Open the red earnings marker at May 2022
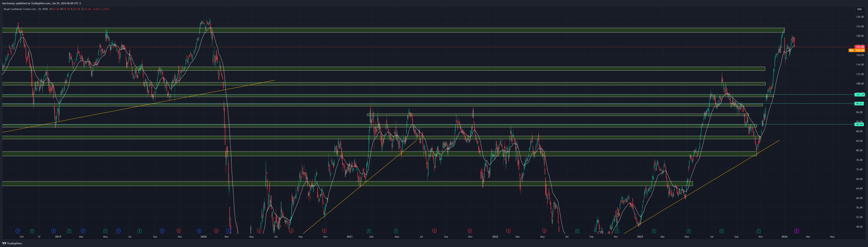Viewport: 868px width, 247px height. (x=544, y=231)
